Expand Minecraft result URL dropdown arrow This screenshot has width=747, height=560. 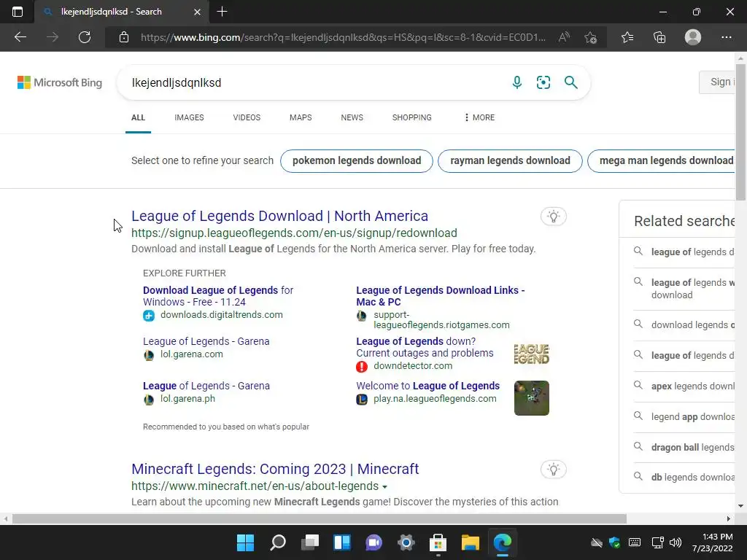(x=384, y=486)
